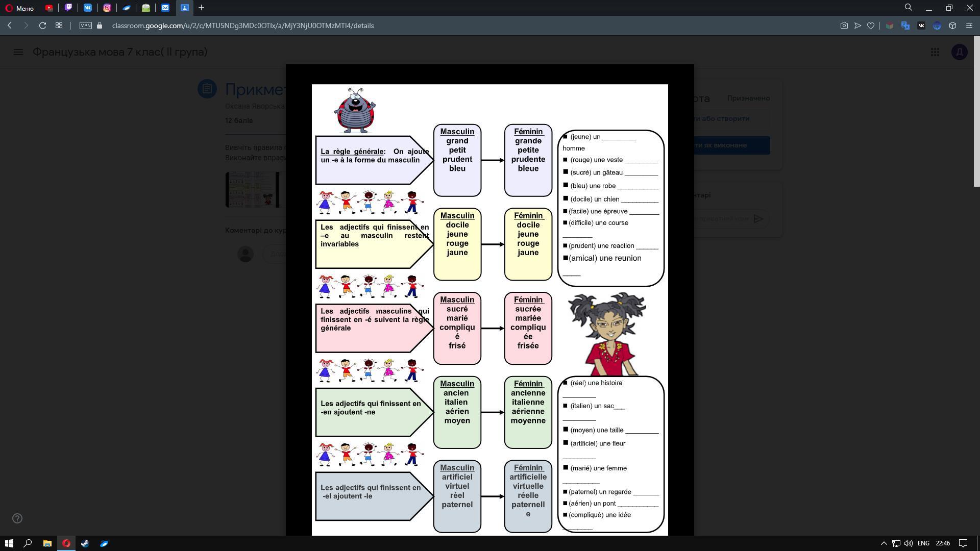Click the Opera snapshot camera icon
The width and height of the screenshot is (980, 551).
tap(844, 26)
